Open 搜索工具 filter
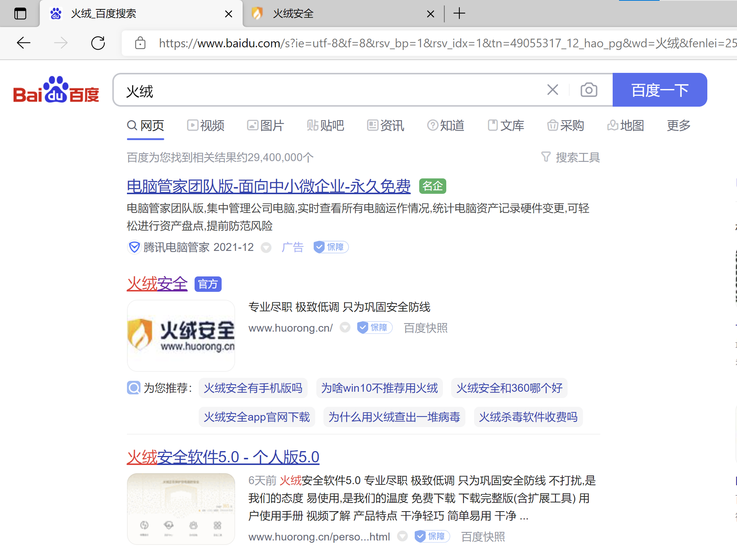Image resolution: width=737 pixels, height=560 pixels. coord(571,157)
